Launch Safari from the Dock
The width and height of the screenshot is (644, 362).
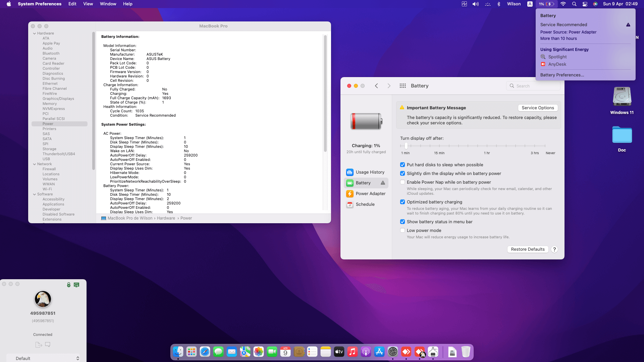(x=205, y=352)
